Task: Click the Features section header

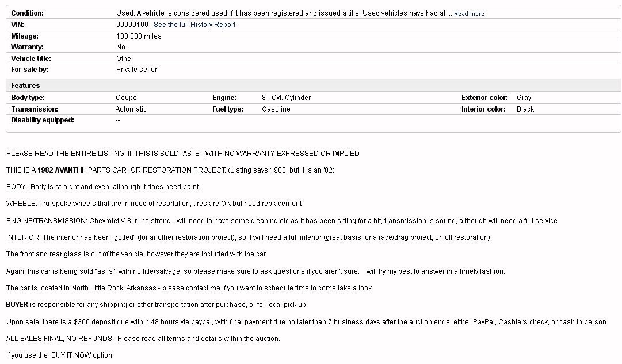Action: click(26, 86)
